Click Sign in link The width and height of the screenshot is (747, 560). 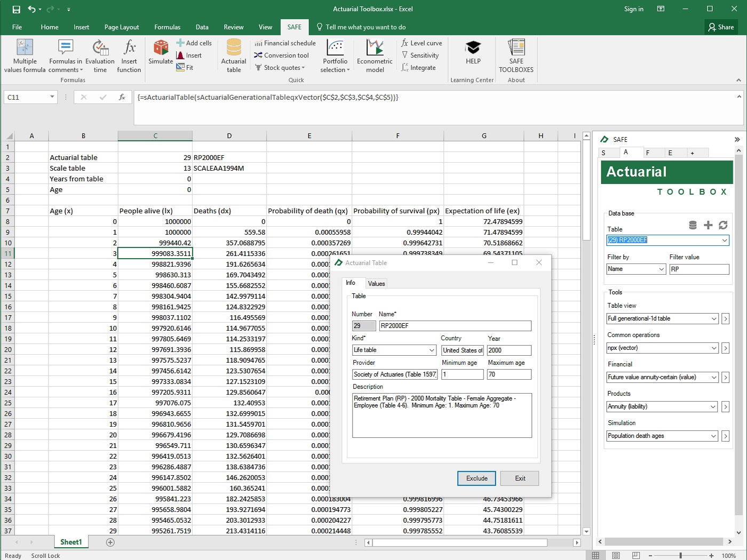(x=634, y=9)
